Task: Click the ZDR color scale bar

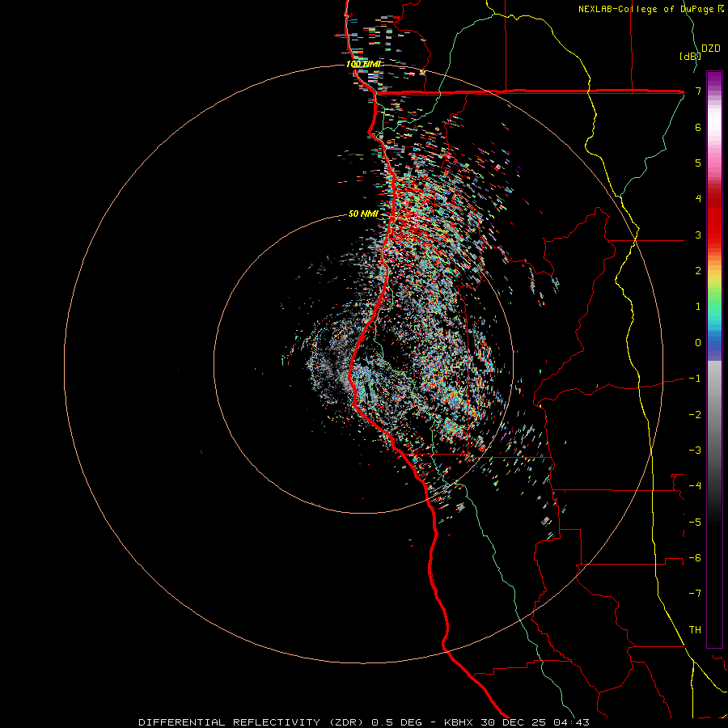Action: (714, 359)
